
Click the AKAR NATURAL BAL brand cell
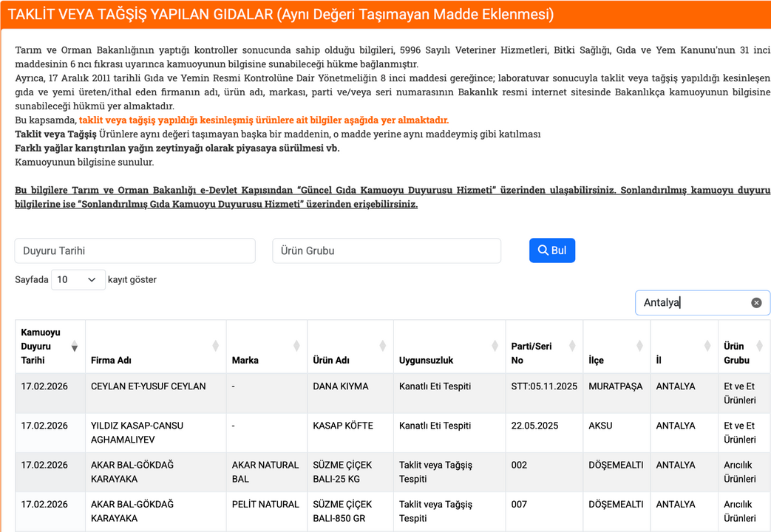pos(265,471)
